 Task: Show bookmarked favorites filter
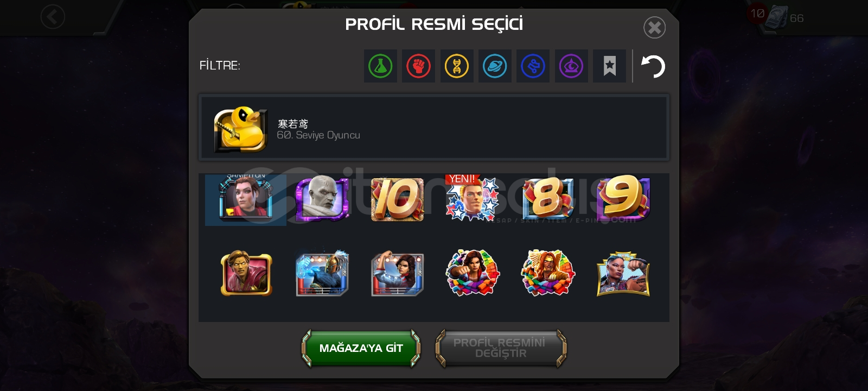coord(609,66)
